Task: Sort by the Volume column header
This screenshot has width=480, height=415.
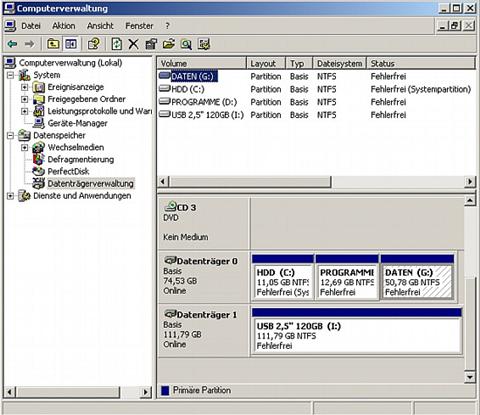Action: coord(202,63)
